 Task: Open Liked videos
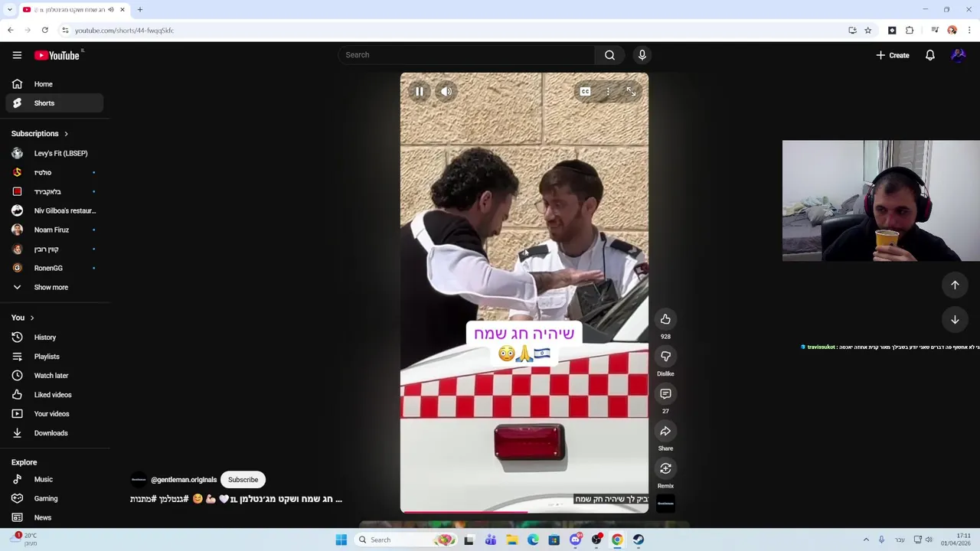[x=54, y=395]
